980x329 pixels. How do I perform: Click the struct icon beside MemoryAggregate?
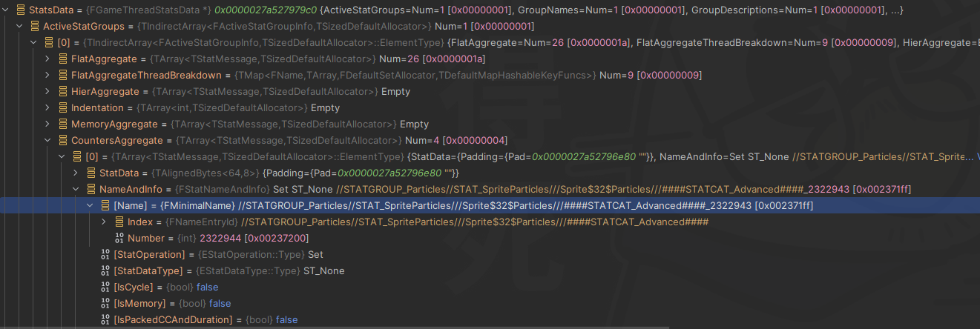tap(62, 124)
